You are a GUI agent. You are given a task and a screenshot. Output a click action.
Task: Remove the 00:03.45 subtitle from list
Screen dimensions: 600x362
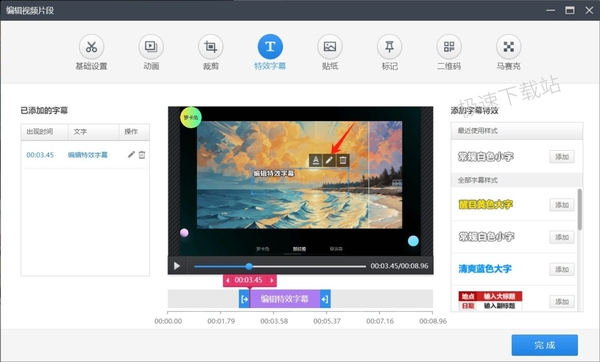142,155
